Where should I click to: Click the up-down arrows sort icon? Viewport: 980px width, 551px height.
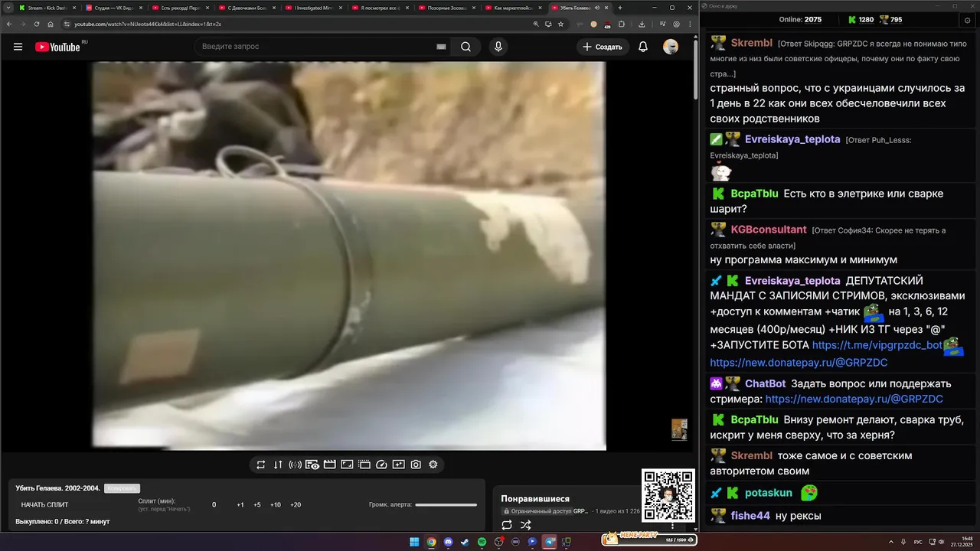click(x=278, y=465)
